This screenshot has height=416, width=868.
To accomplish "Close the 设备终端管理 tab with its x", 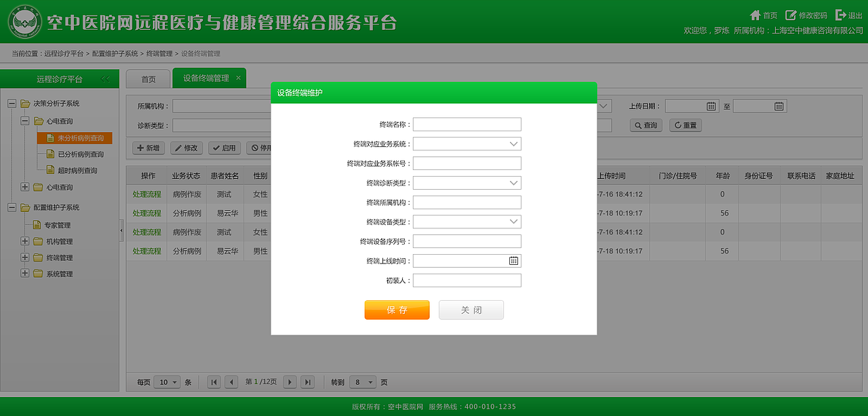I will click(x=238, y=78).
